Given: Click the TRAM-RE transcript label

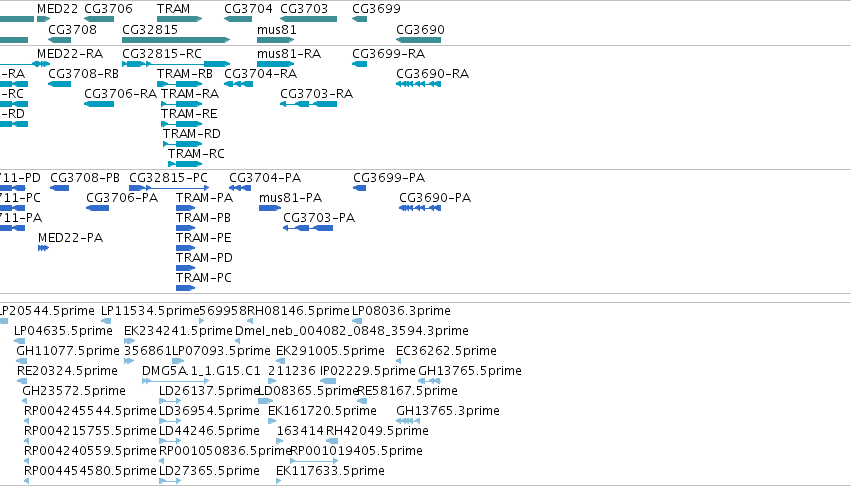Looking at the screenshot, I should click(189, 114).
